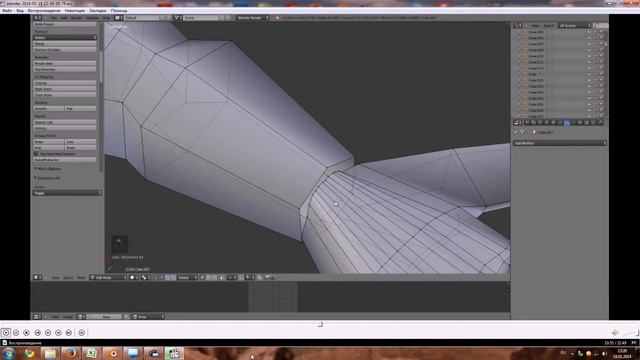Open the Action Toggle dropdown
This screenshot has height=360, width=640.
pos(67,193)
